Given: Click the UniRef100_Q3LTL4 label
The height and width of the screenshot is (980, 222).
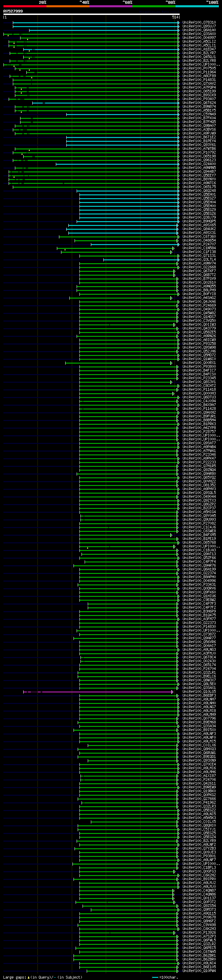Looking at the screenshot, I should click(x=199, y=259).
